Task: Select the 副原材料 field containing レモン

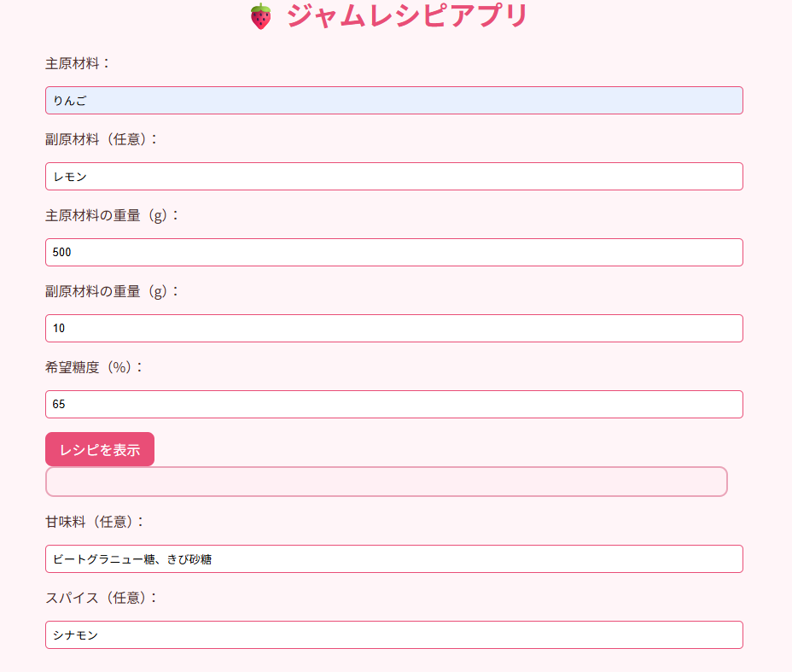Action: tap(394, 177)
